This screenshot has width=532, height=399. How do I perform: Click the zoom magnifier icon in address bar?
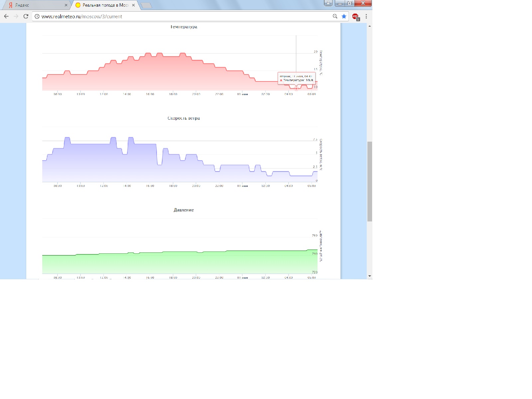(335, 16)
